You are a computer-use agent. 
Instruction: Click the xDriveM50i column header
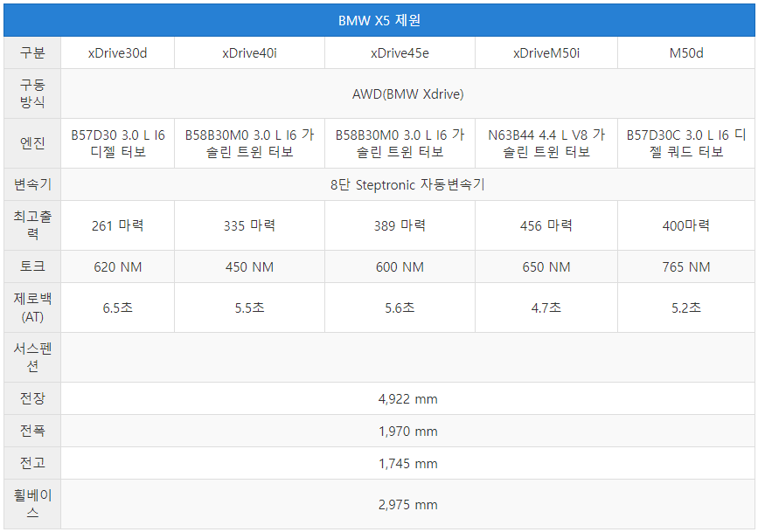pos(546,52)
